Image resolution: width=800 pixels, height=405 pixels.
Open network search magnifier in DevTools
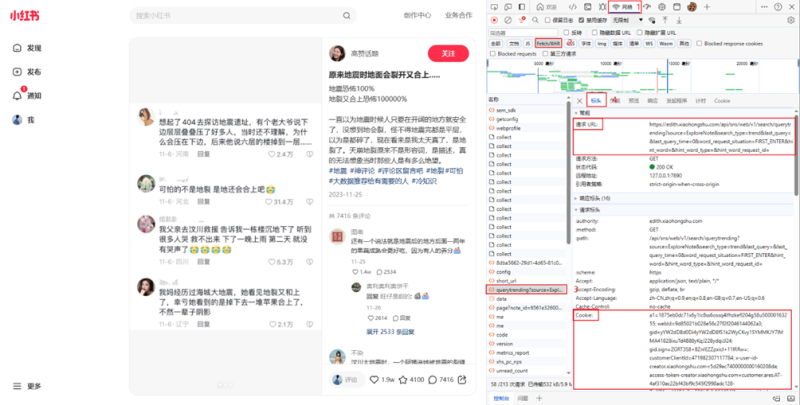pyautogui.click(x=535, y=20)
